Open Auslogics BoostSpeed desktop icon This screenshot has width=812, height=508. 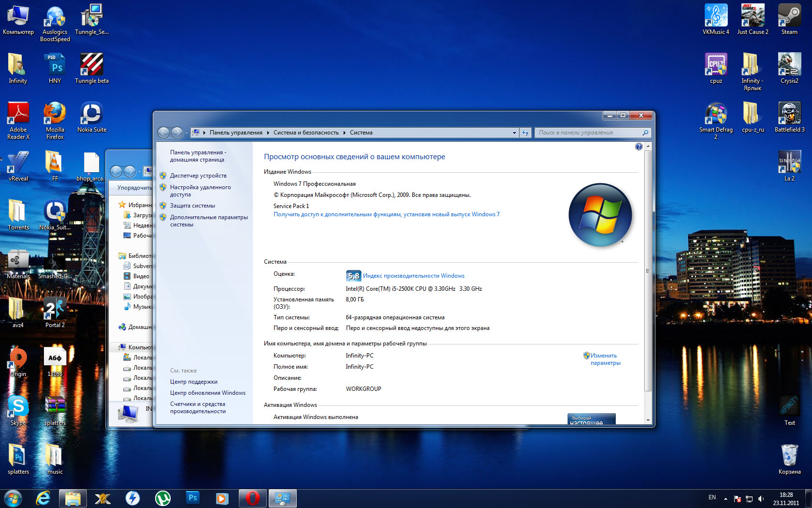click(x=55, y=23)
